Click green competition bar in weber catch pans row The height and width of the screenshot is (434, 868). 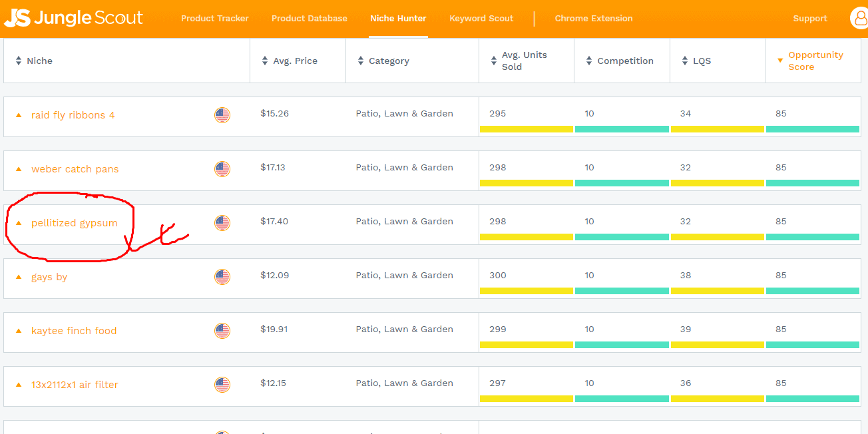pos(622,183)
